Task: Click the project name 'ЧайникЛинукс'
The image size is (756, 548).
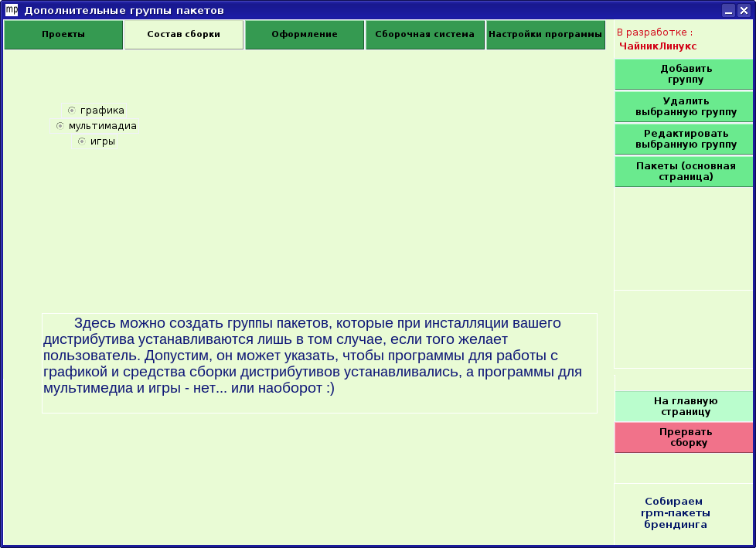Action: click(658, 46)
